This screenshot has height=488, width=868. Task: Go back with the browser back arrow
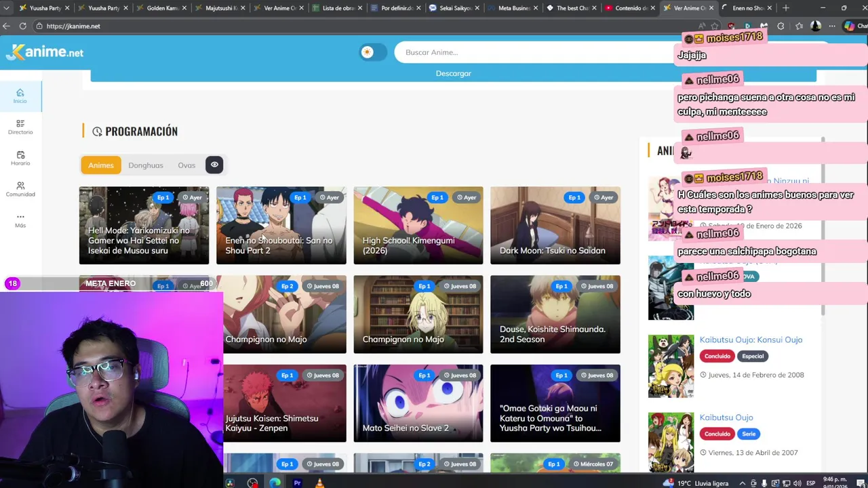(x=7, y=26)
